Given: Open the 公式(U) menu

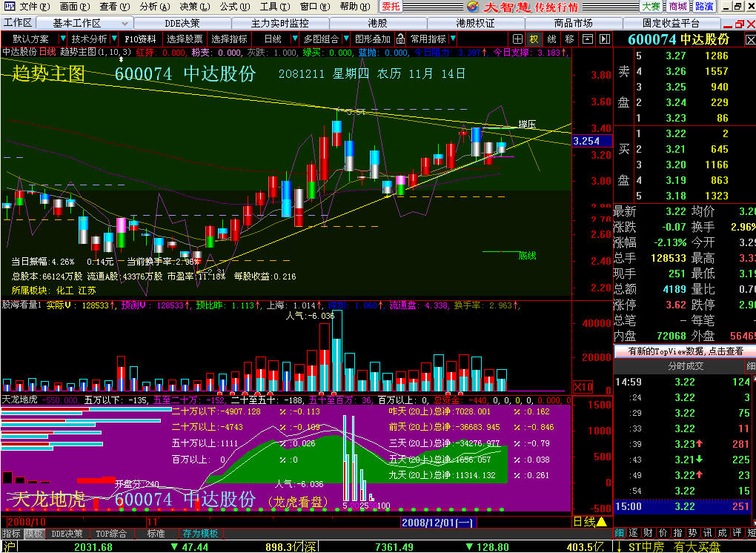Looking at the screenshot, I should pyautogui.click(x=235, y=6).
